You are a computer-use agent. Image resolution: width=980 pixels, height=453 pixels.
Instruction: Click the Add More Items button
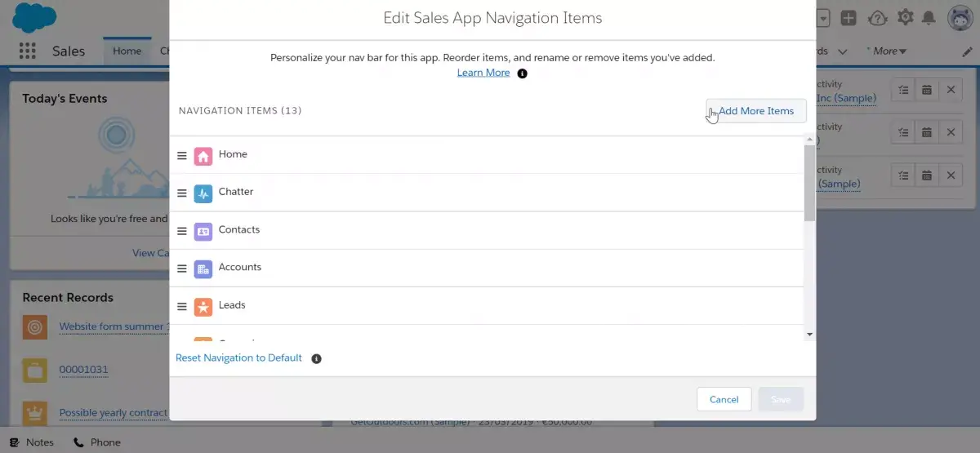756,111
